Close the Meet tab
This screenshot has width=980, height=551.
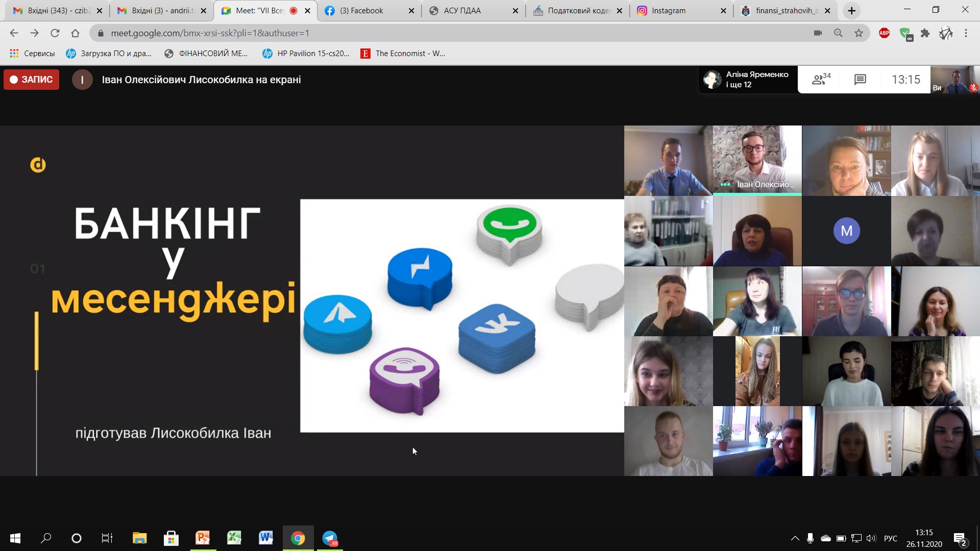[307, 11]
